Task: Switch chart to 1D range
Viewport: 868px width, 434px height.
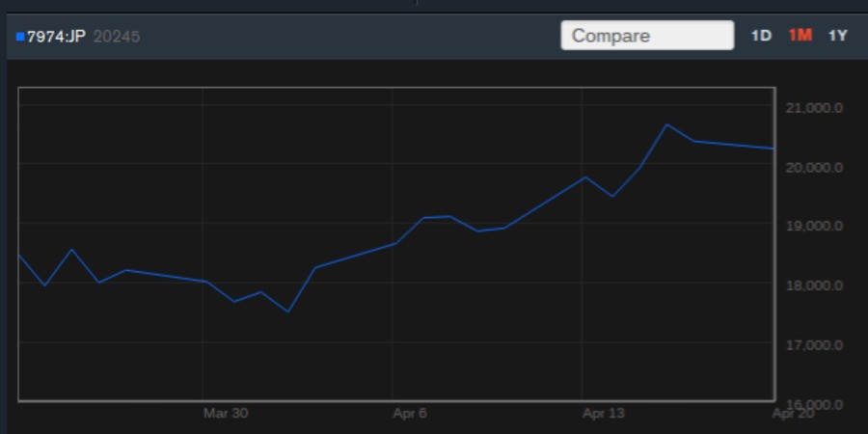Action: pos(761,36)
